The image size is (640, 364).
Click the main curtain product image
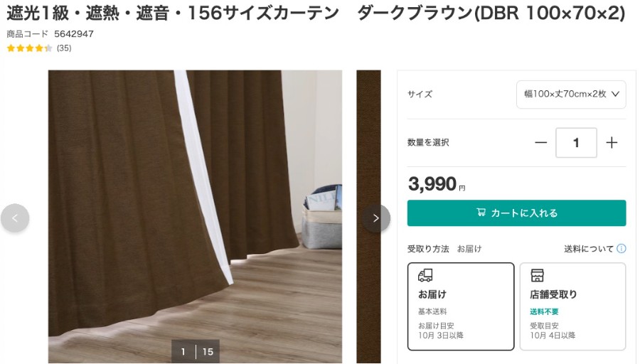click(195, 216)
